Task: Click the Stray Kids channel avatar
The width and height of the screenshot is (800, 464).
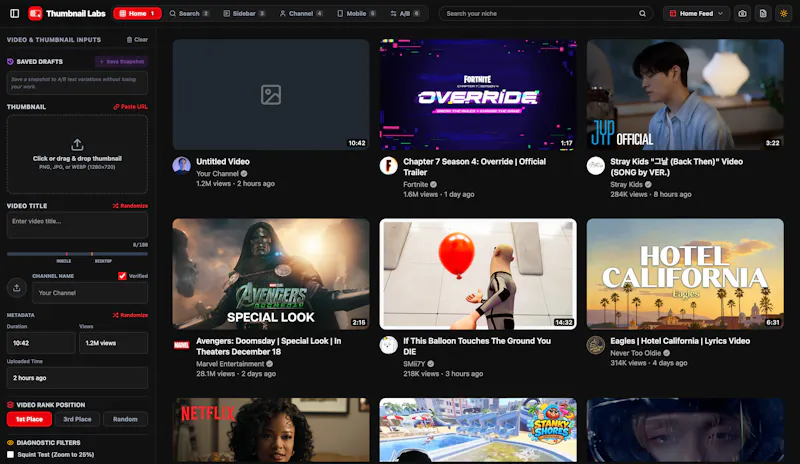Action: pyautogui.click(x=595, y=165)
